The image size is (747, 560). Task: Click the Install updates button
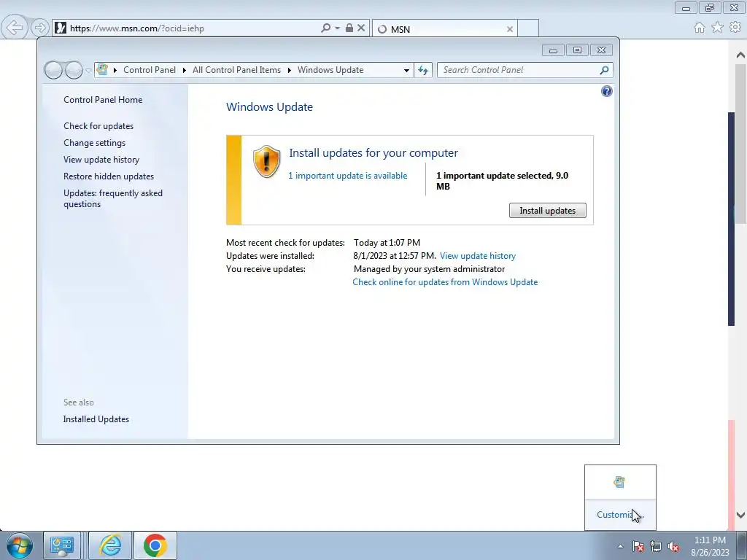pos(547,211)
